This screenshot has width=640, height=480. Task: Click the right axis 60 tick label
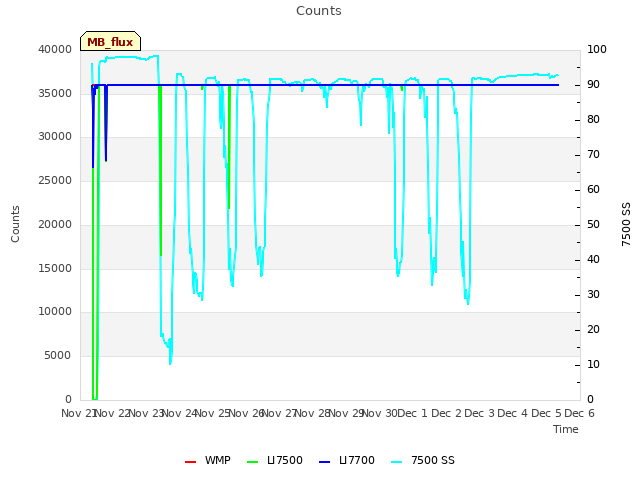click(x=593, y=190)
